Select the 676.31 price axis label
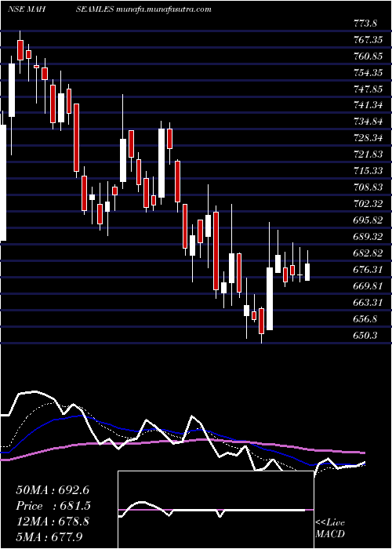Screen dimensions: 392x549 (x=368, y=269)
